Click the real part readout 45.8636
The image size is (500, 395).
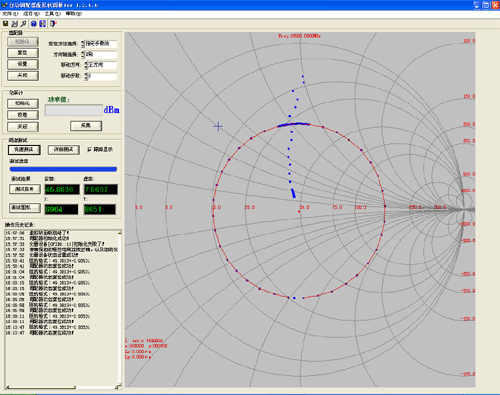[x=62, y=189]
